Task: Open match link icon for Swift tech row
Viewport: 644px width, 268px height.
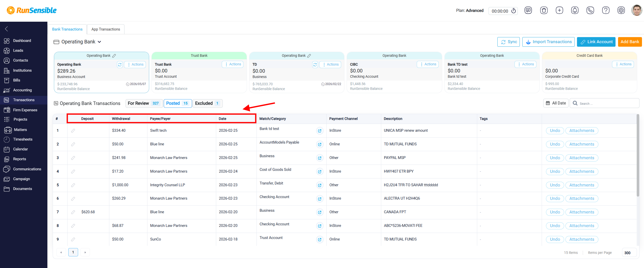Action: [319, 131]
